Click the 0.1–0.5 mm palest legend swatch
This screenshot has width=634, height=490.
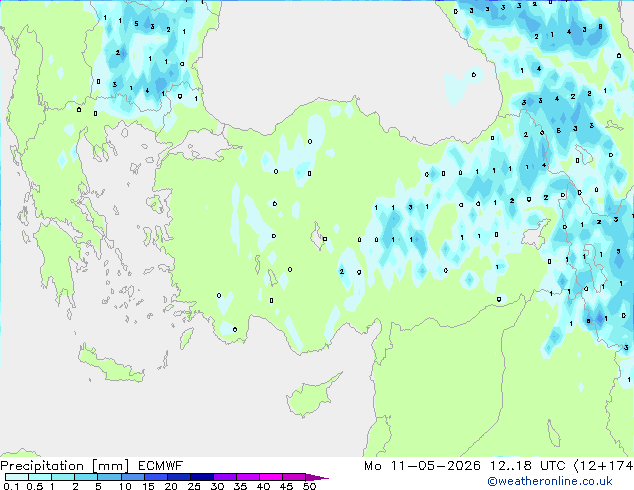tap(17, 477)
